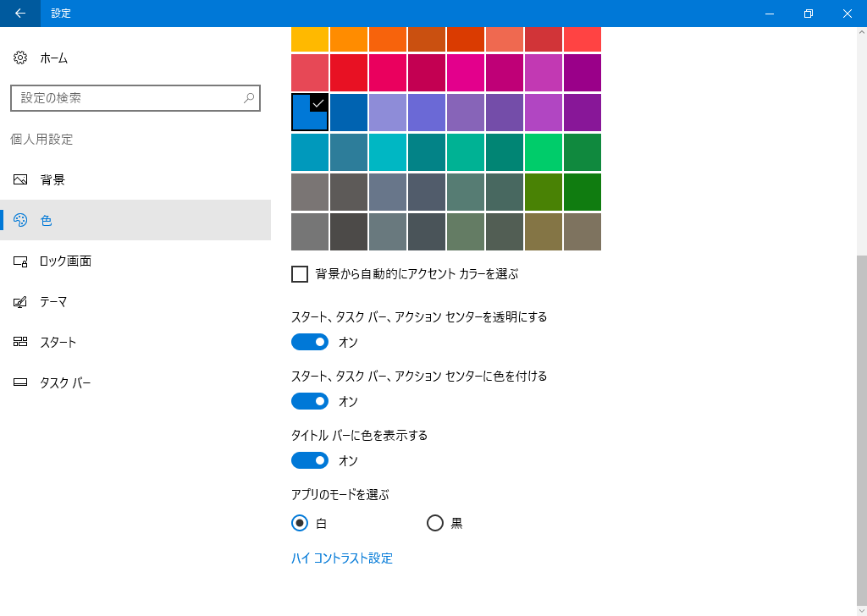The image size is (867, 616).
Task: Toggle the title bar color switch
Action: coord(310,460)
